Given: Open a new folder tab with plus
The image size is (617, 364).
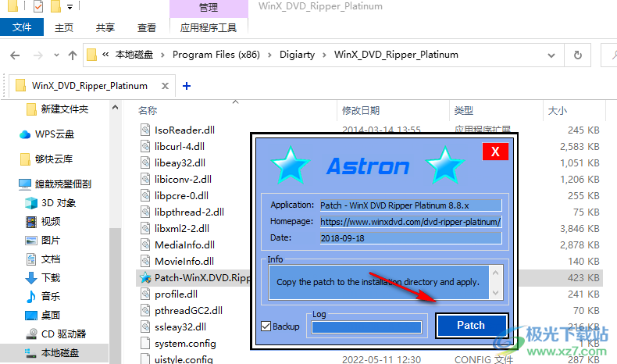Looking at the screenshot, I should pyautogui.click(x=187, y=86).
